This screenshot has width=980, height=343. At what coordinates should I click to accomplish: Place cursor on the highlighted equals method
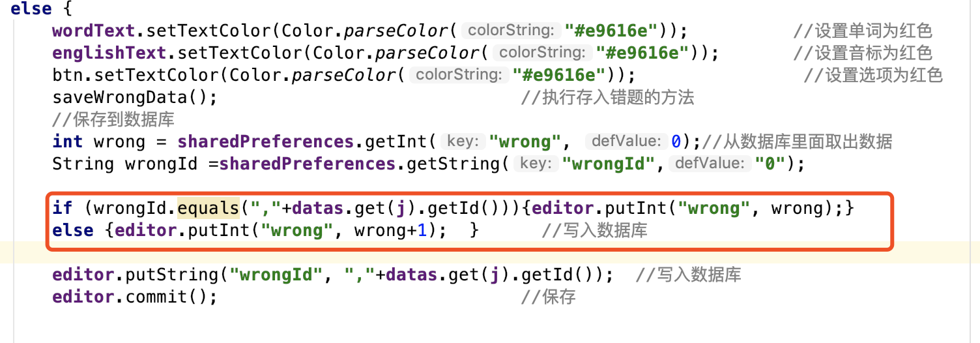coord(208,208)
